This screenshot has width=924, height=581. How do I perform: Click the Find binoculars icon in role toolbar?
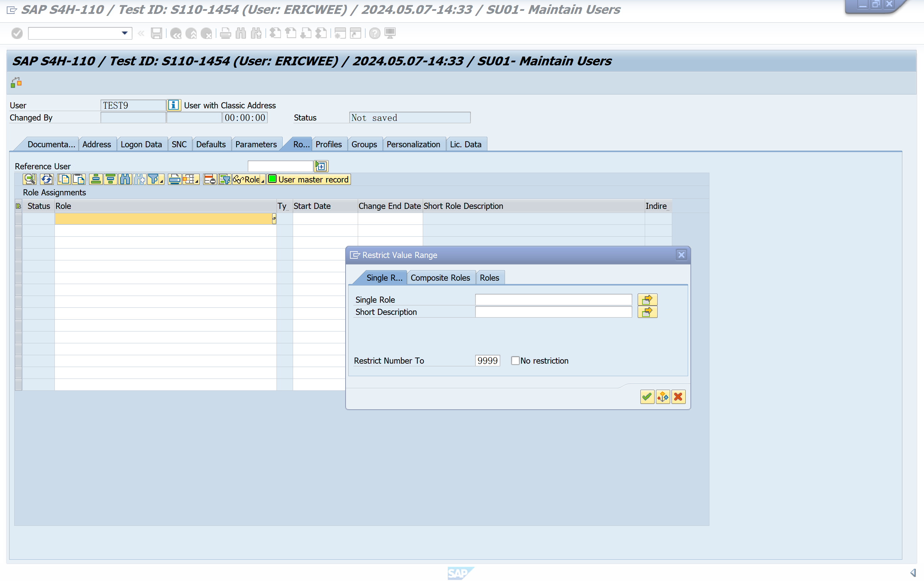click(125, 179)
